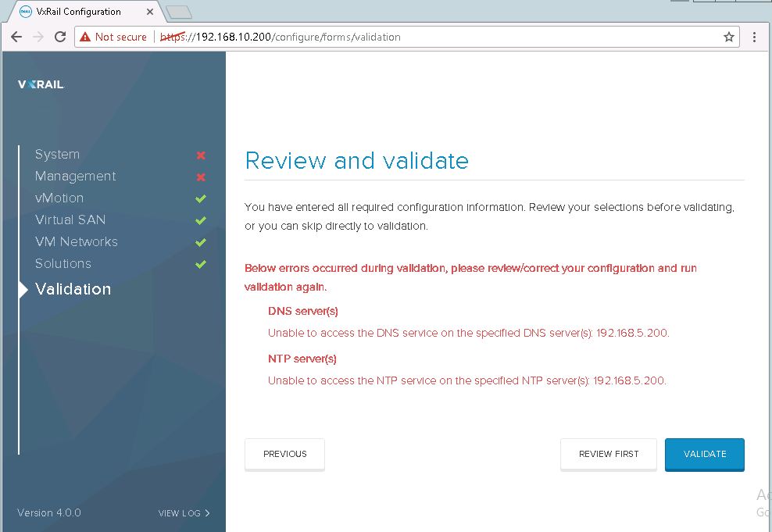
Task: Click the Not secure label
Action: click(120, 37)
